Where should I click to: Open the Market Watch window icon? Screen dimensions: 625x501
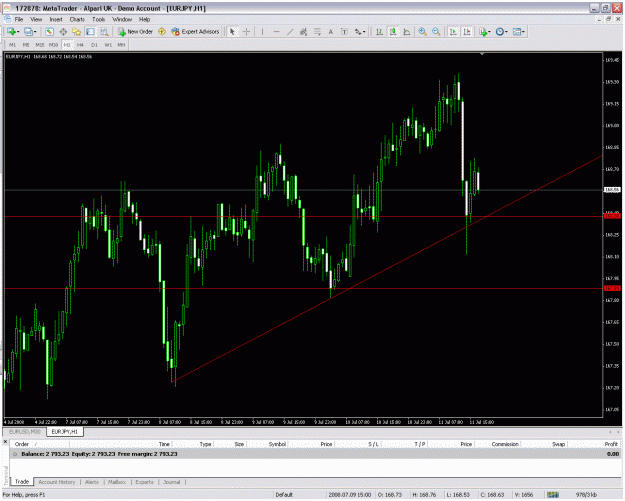pyautogui.click(x=49, y=32)
